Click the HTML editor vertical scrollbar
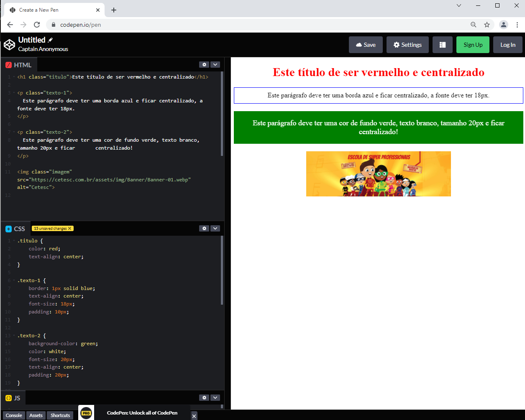Viewport: 525px width, 420px height. [222, 114]
